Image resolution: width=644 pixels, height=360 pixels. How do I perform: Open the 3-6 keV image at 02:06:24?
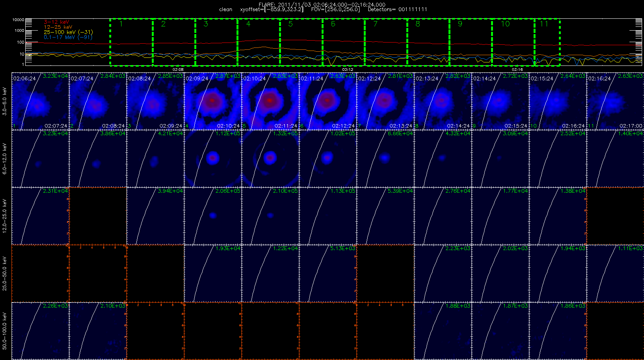click(40, 101)
